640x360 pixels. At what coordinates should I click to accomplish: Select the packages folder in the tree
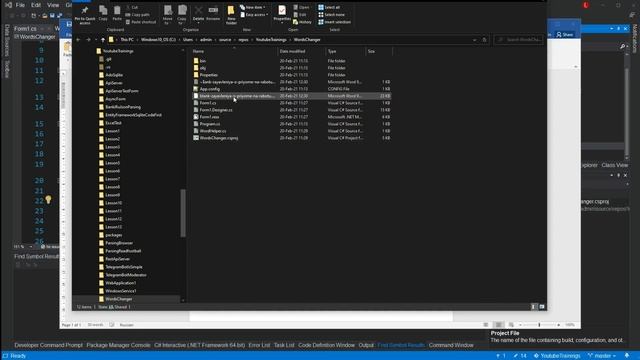click(x=111, y=235)
